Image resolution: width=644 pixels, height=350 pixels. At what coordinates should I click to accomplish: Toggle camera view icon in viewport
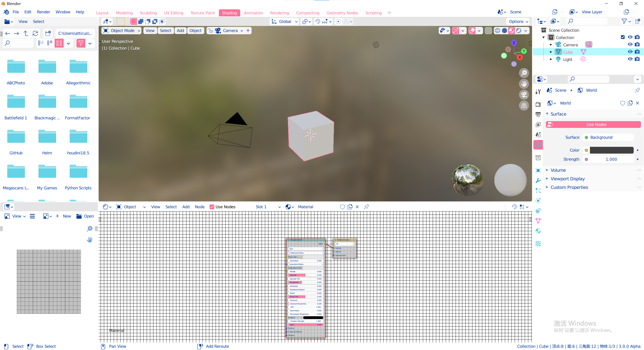click(x=524, y=95)
